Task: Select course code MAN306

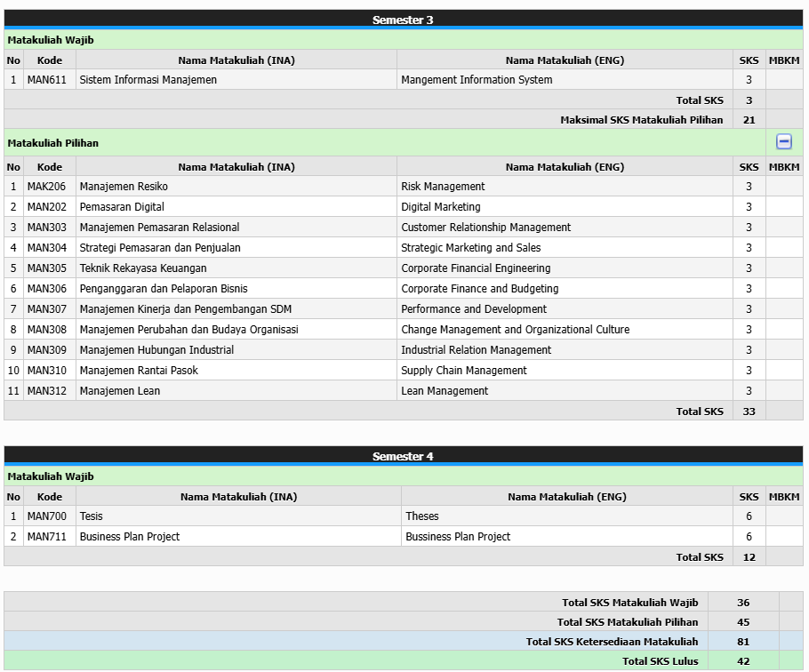Action: 47,289
